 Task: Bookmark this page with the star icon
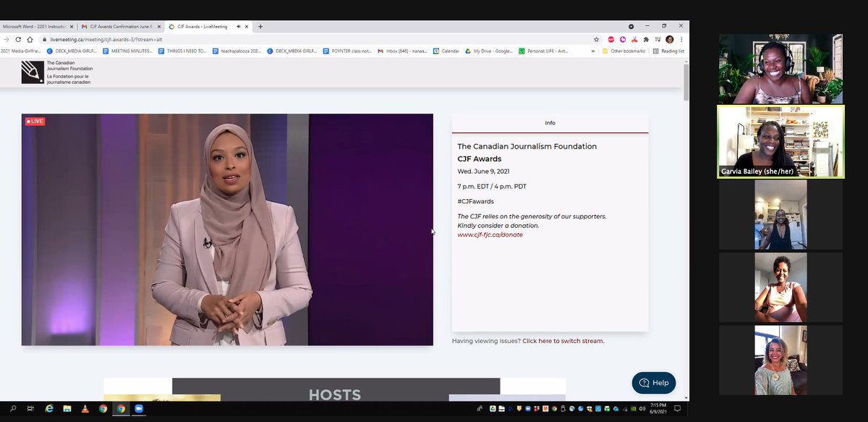pyautogui.click(x=597, y=40)
